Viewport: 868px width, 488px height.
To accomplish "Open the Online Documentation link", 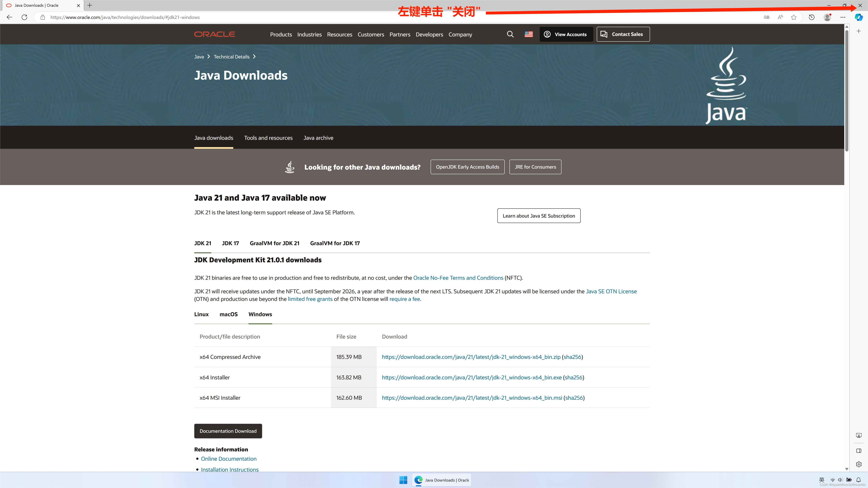I will coord(229,459).
